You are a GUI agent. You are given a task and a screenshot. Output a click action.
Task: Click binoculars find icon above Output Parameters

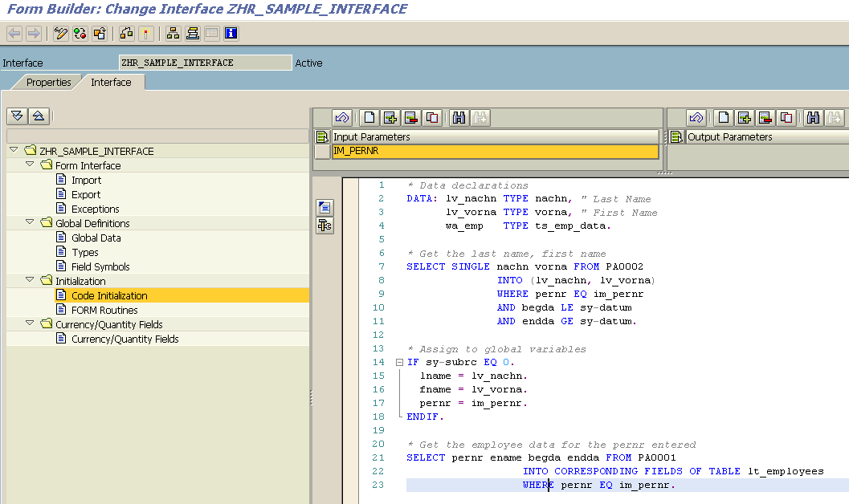[x=813, y=118]
